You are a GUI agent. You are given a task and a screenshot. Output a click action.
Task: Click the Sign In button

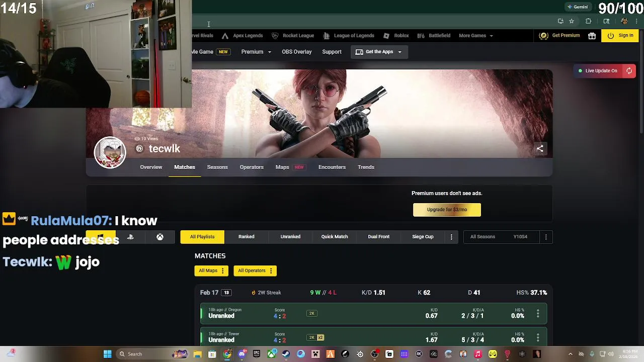pyautogui.click(x=620, y=36)
